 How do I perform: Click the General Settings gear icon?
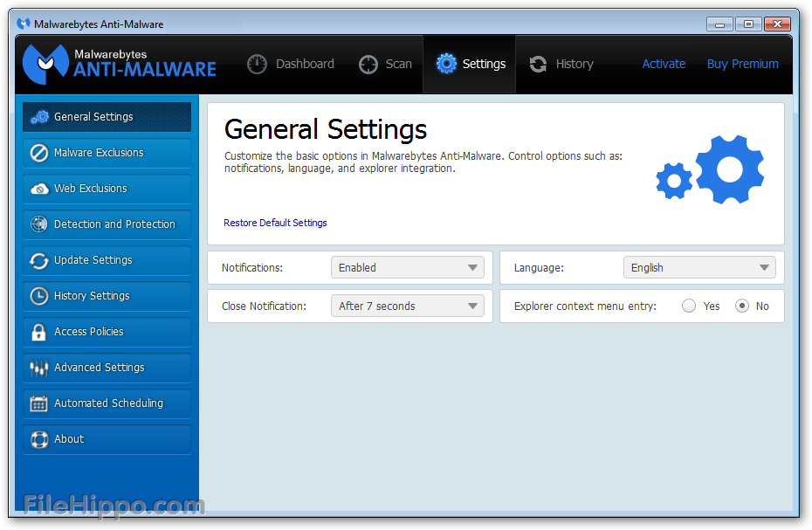(x=39, y=116)
